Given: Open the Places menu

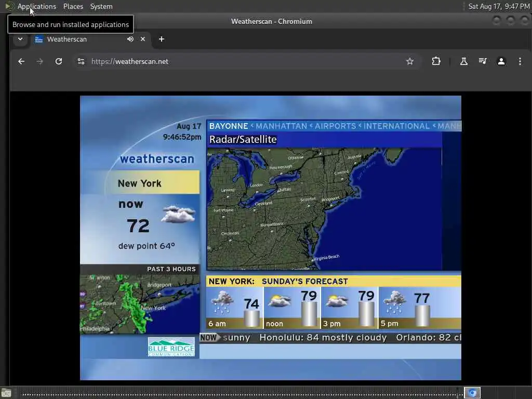Looking at the screenshot, I should click(73, 6).
